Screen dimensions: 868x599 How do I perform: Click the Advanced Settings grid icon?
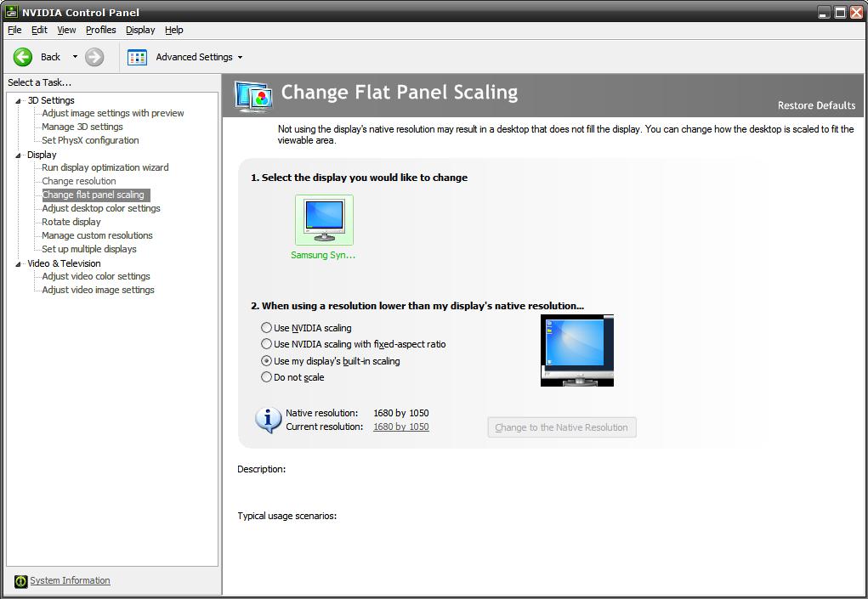point(137,57)
